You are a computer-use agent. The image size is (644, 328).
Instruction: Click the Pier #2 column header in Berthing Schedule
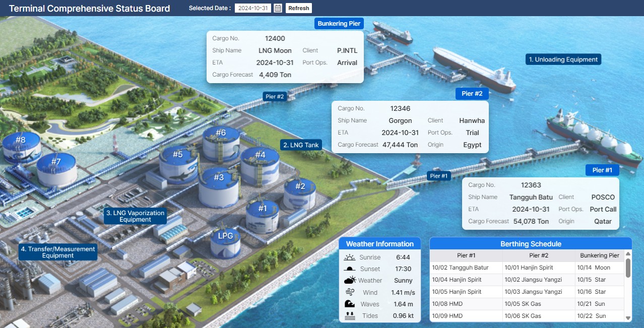pos(539,255)
